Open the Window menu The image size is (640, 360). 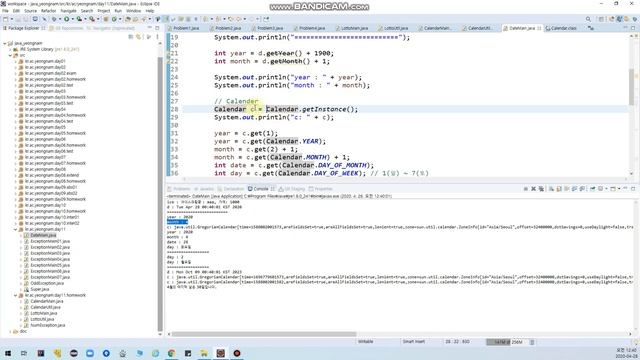133,11
